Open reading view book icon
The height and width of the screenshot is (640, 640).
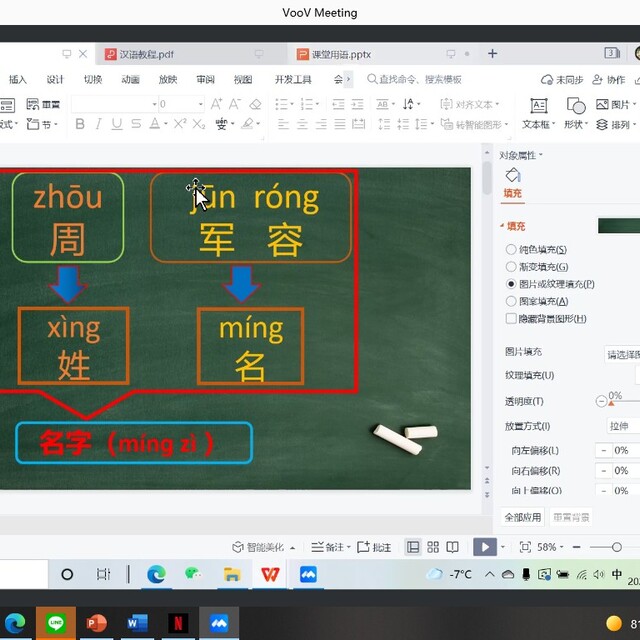click(453, 547)
